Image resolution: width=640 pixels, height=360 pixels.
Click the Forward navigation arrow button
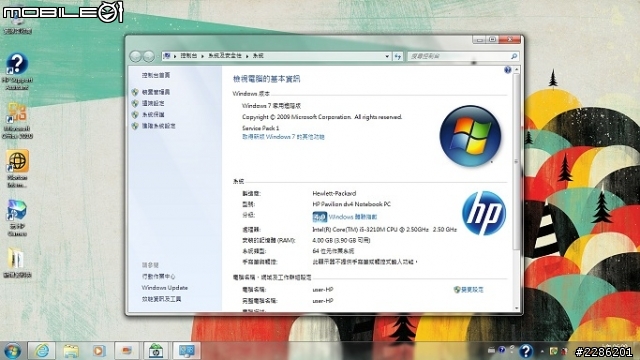[149, 56]
